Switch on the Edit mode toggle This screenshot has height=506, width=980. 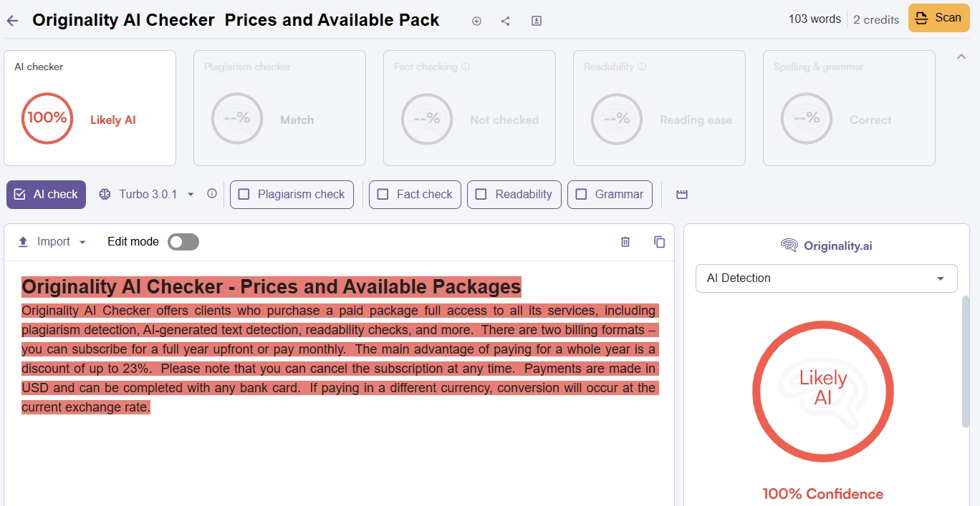click(x=183, y=242)
